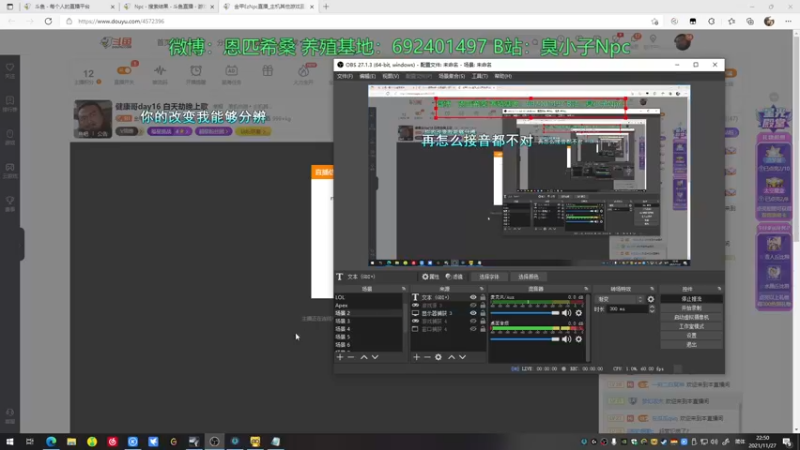
Task: Move the selected scene down in the scenes list
Action: pos(375,357)
